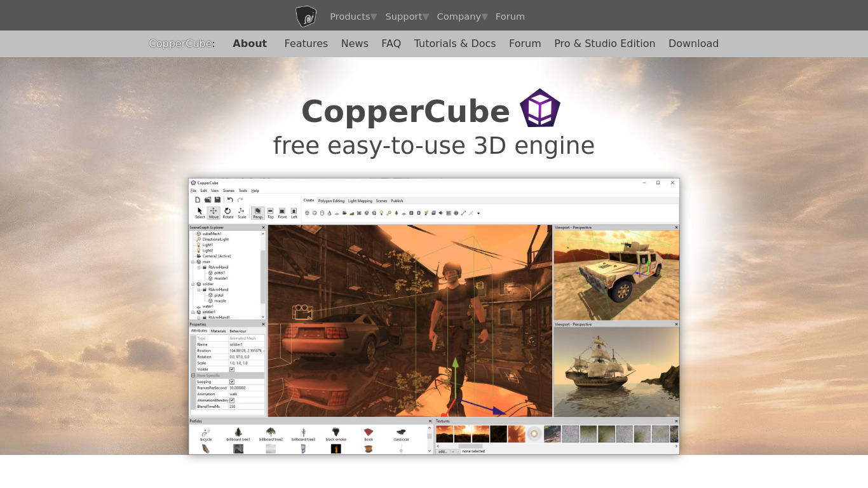
Task: Open the News link
Action: coord(355,43)
